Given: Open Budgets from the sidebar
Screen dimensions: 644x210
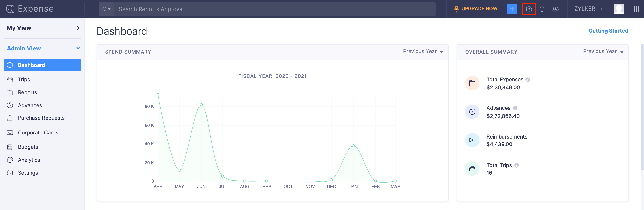Looking at the screenshot, I should [x=28, y=147].
